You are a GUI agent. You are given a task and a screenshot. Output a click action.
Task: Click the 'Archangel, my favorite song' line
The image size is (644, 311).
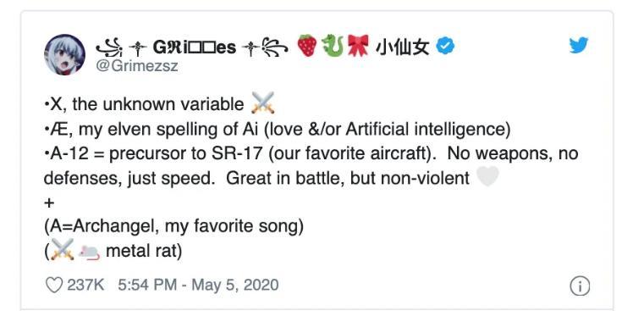click(173, 226)
